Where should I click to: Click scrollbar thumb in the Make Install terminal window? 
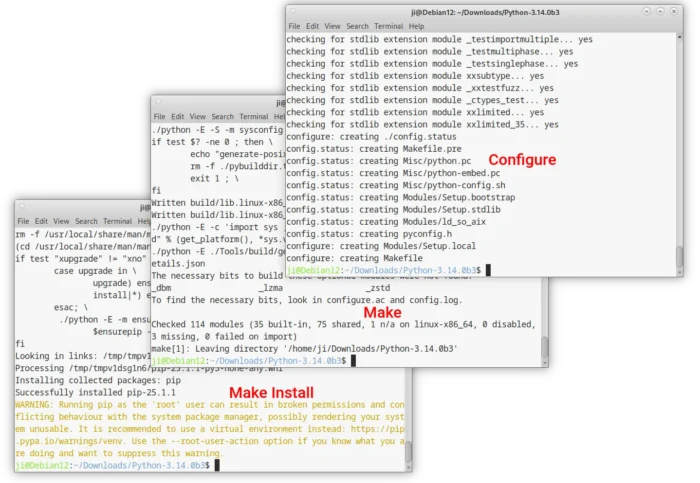408,452
